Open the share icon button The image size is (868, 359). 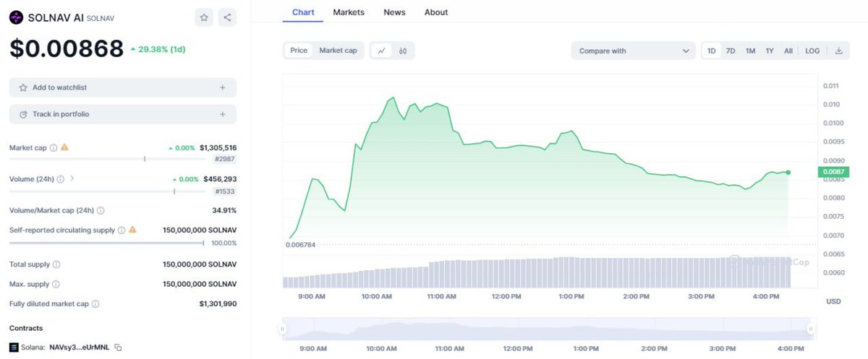click(x=227, y=17)
